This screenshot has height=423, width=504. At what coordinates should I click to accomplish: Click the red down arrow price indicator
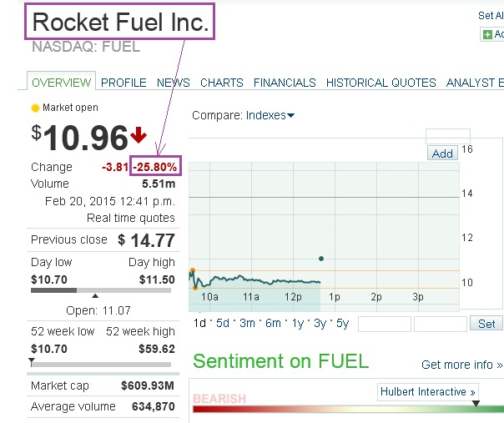[139, 135]
